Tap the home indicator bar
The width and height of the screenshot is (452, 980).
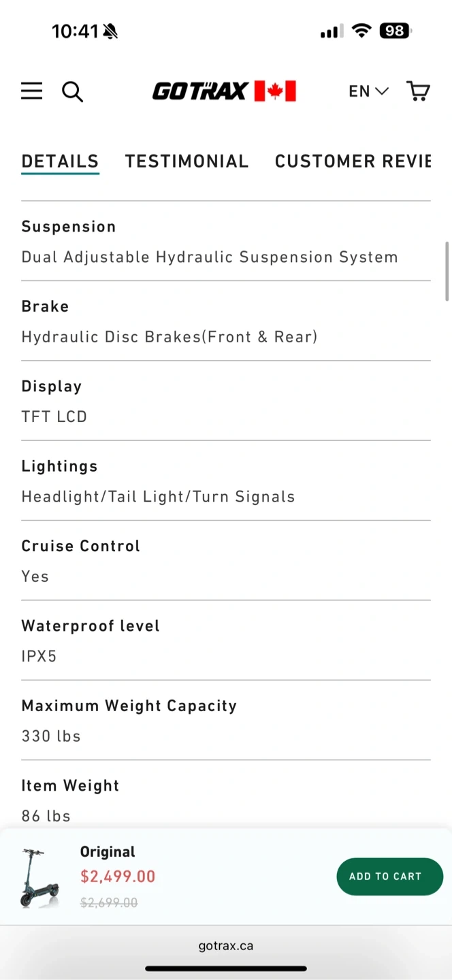(x=226, y=968)
